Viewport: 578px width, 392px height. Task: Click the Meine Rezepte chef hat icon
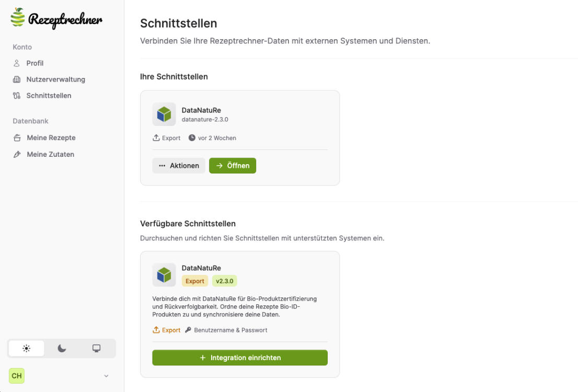point(17,138)
